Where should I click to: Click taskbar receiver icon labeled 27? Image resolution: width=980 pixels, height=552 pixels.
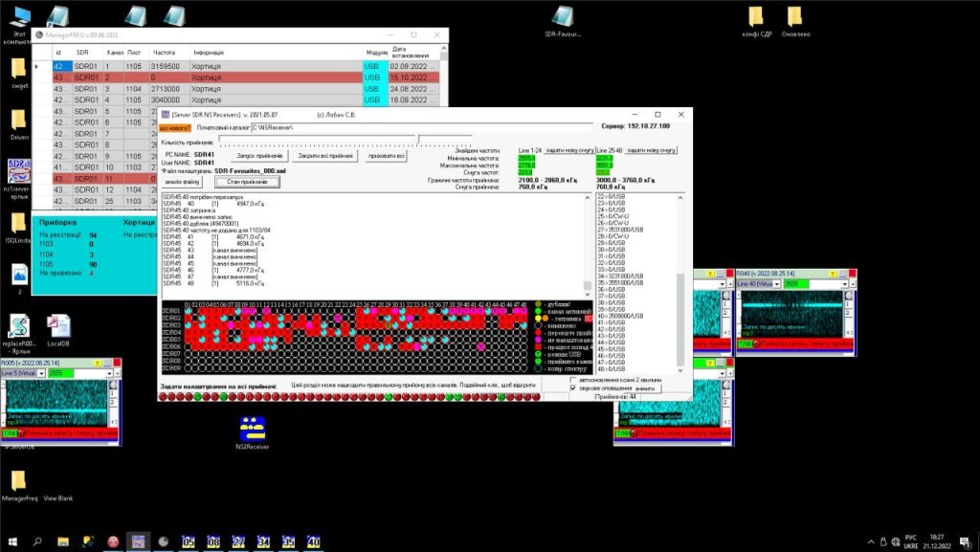(238, 541)
